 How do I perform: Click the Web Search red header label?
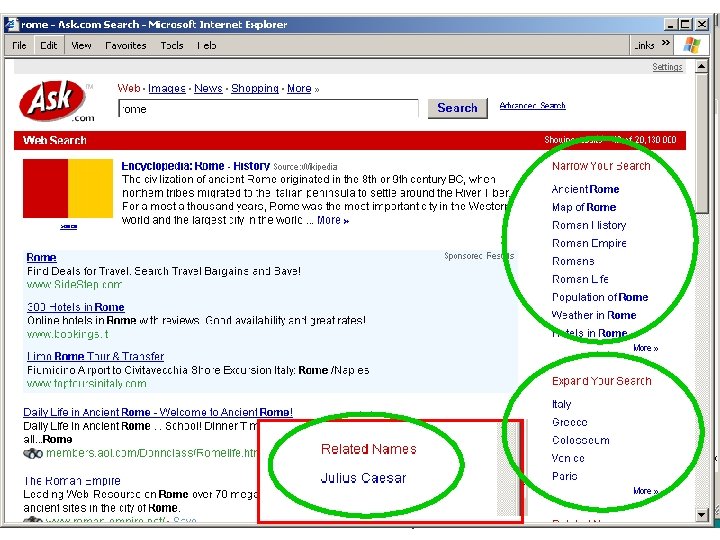coord(55,140)
